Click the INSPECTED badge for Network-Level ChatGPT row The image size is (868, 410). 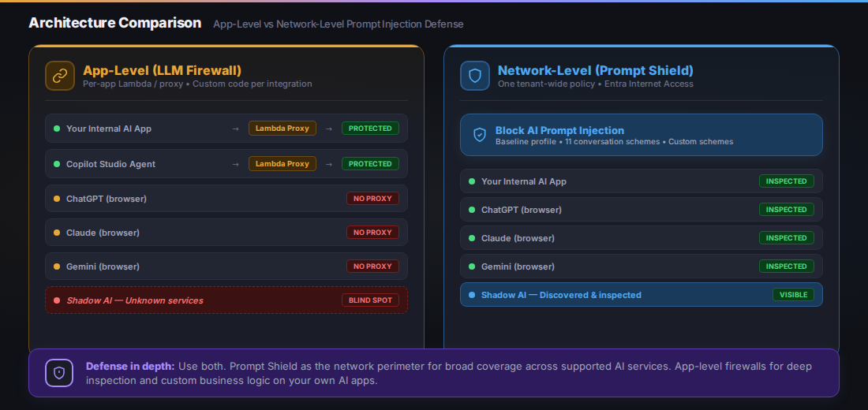coord(787,210)
